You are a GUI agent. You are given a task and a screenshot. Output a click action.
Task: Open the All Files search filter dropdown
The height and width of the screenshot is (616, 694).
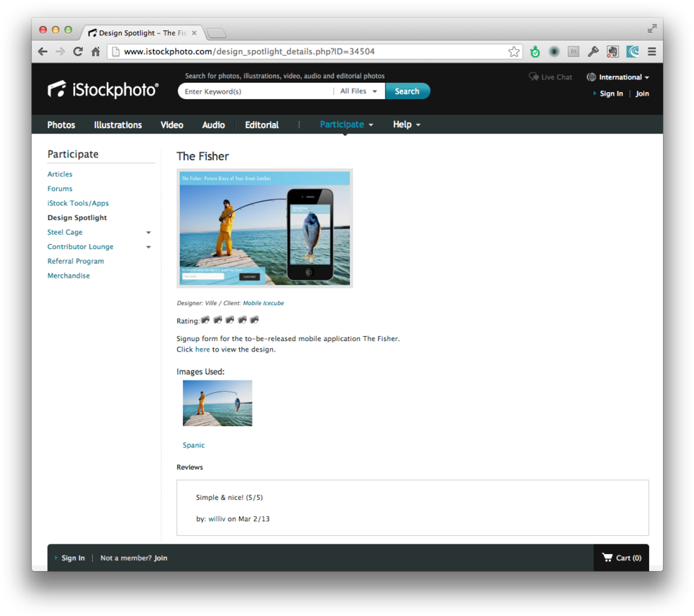359,91
